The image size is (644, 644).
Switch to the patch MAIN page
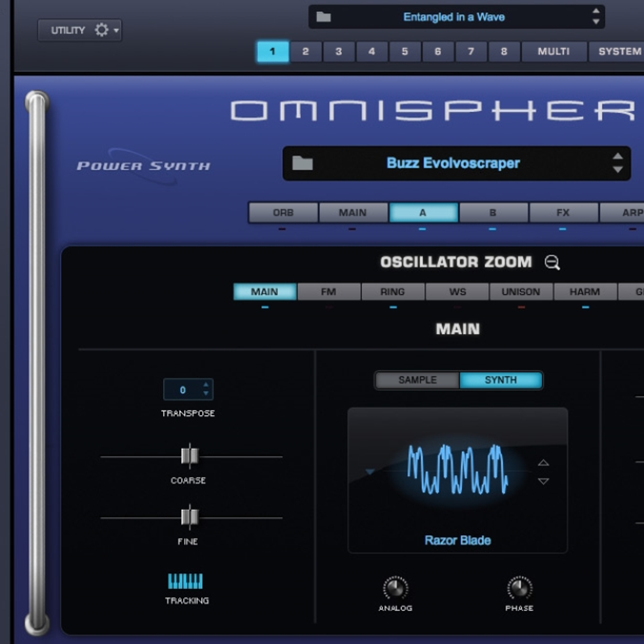tap(353, 213)
